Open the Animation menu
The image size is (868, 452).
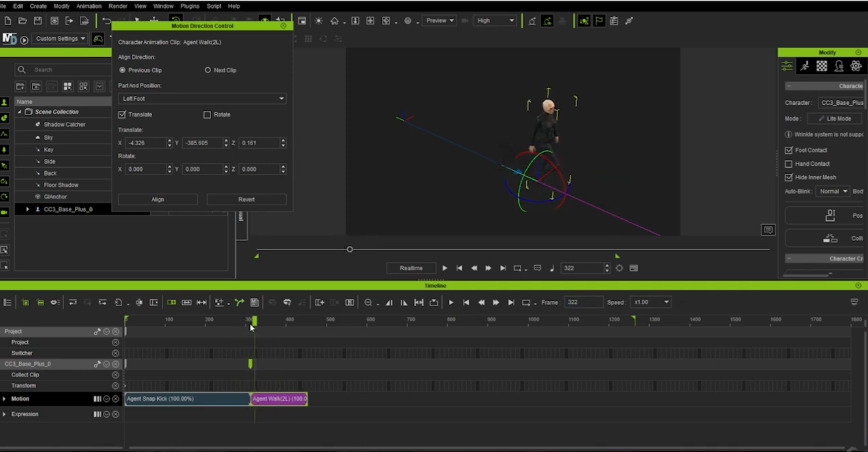point(89,6)
